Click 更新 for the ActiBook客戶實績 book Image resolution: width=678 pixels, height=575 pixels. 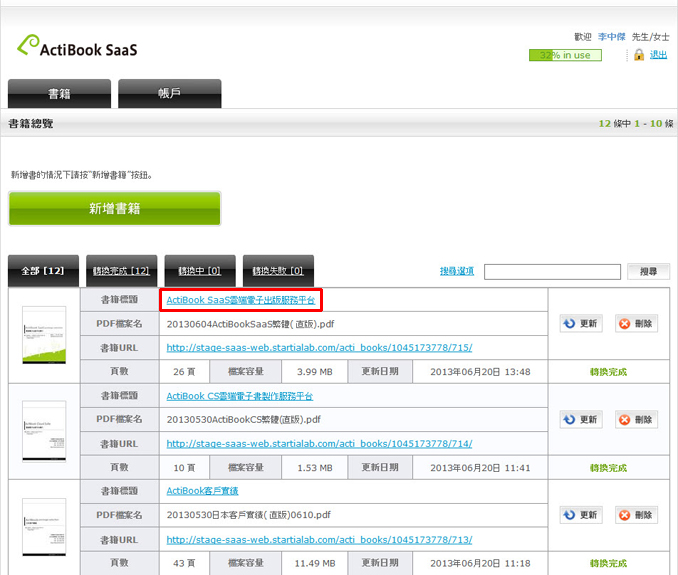click(x=581, y=515)
